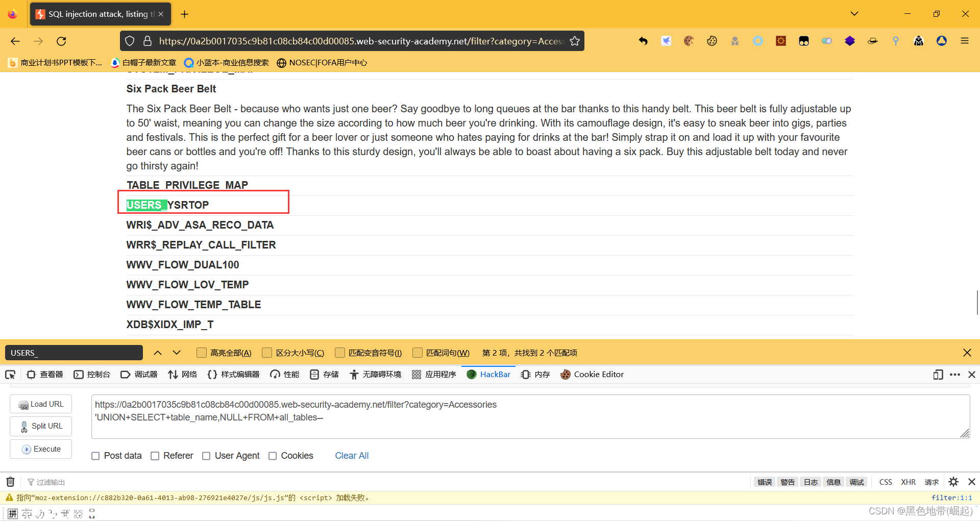The height and width of the screenshot is (521, 980).
Task: Toggle the XHR console filter
Action: pos(908,482)
